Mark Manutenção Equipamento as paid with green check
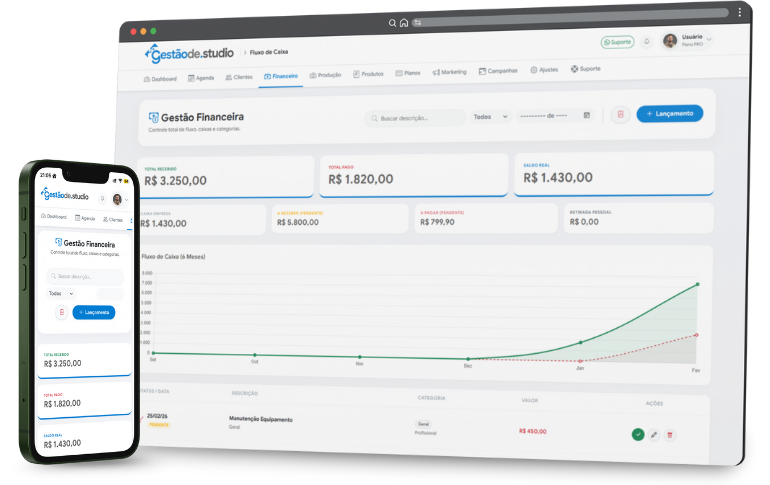Image resolution: width=770 pixels, height=485 pixels. (637, 434)
